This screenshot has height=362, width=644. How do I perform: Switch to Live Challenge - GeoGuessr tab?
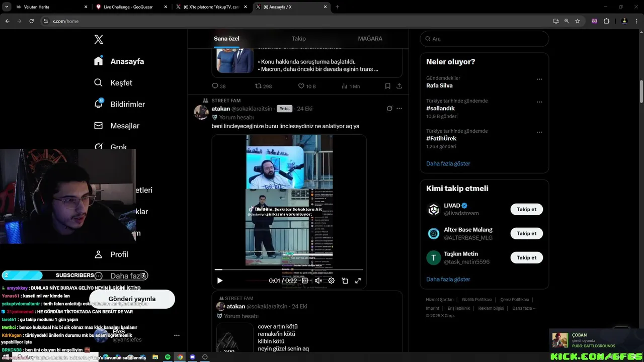coord(132,7)
